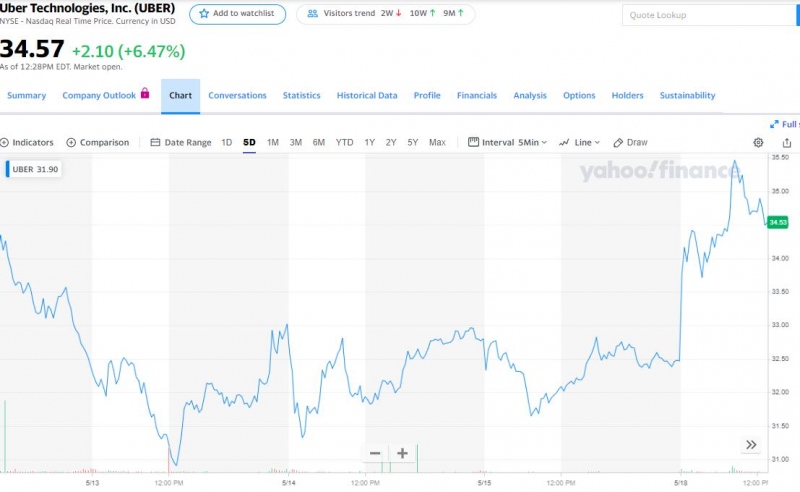Zoom out the chart with minus button

375,453
